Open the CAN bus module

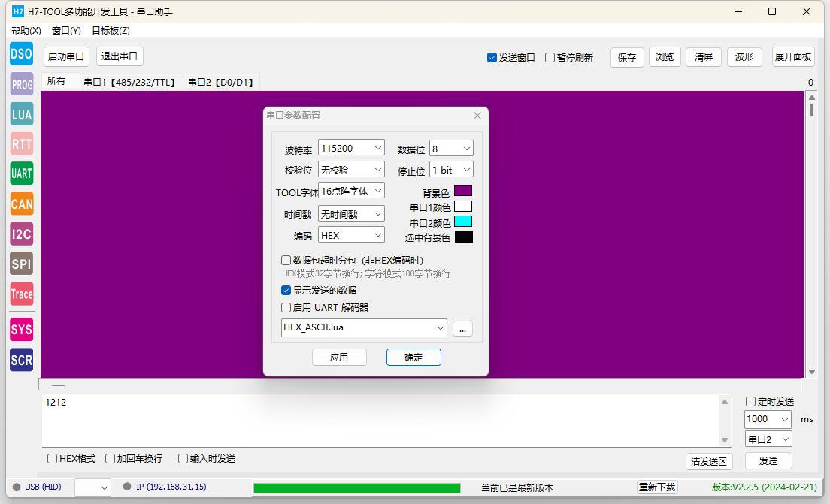coord(22,204)
